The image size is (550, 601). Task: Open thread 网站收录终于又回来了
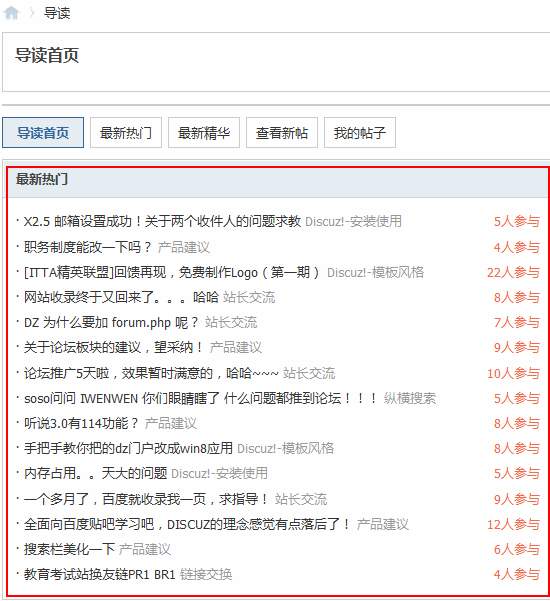pyautogui.click(x=121, y=297)
